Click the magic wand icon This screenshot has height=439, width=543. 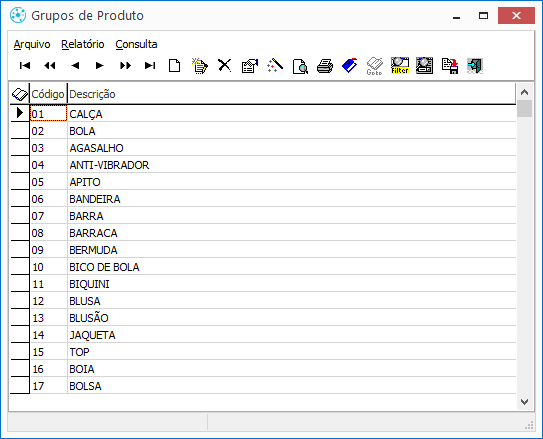click(275, 65)
